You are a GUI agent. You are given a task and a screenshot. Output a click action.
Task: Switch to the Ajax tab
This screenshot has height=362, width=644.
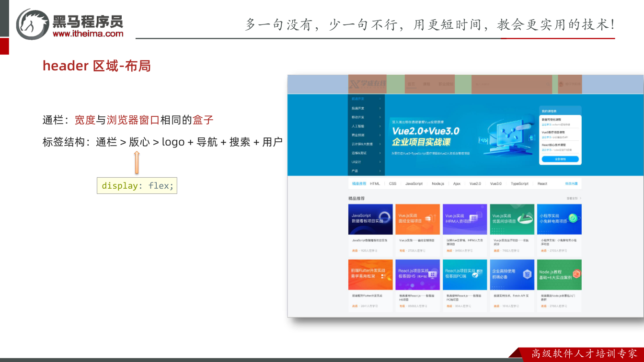pos(457,183)
